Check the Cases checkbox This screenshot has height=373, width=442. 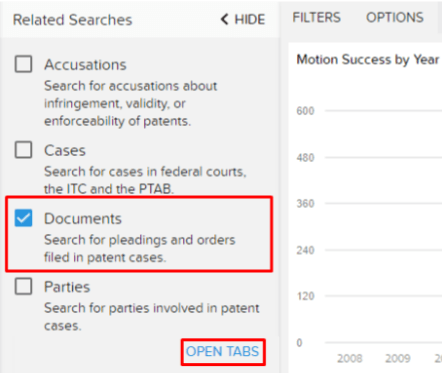[23, 150]
